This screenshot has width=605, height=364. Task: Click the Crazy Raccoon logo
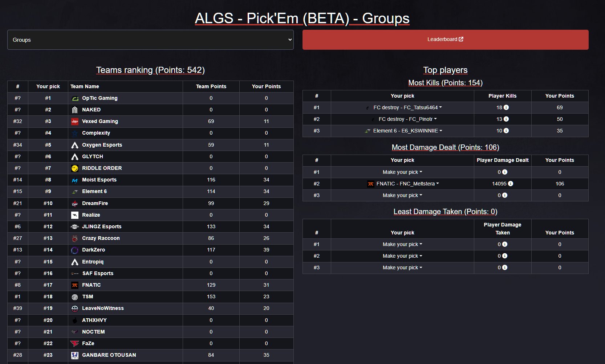point(75,238)
